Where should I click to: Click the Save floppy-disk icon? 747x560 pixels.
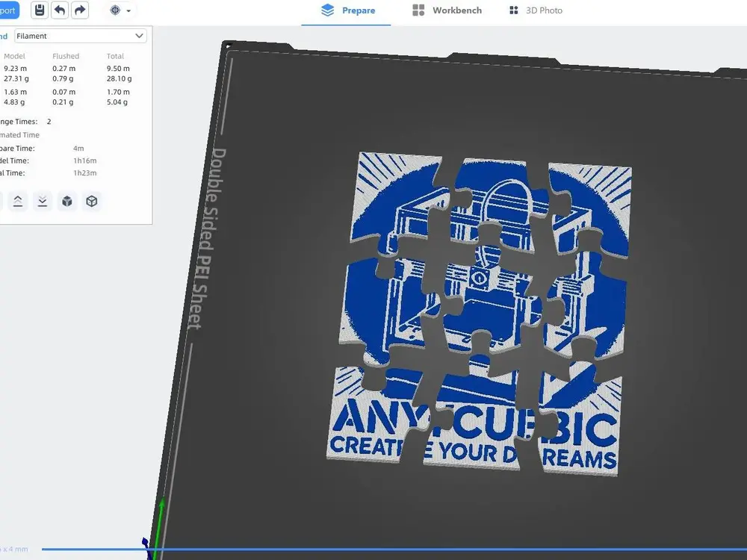coord(40,10)
